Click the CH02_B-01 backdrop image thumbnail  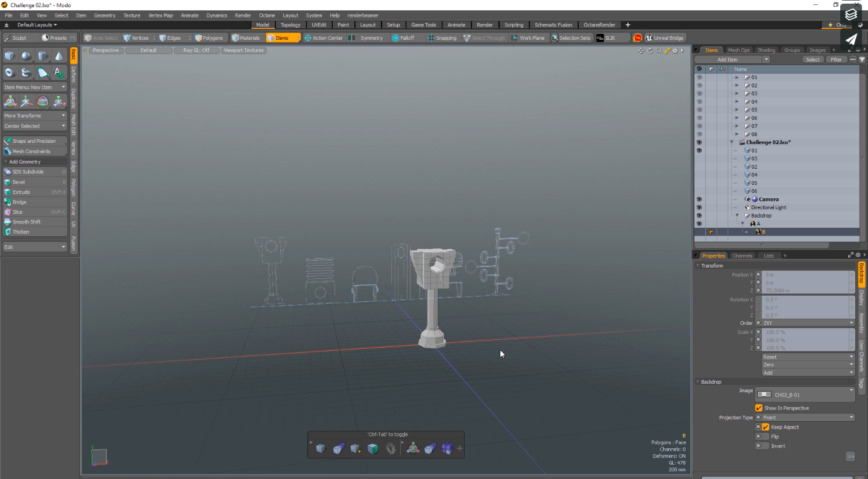tap(764, 394)
